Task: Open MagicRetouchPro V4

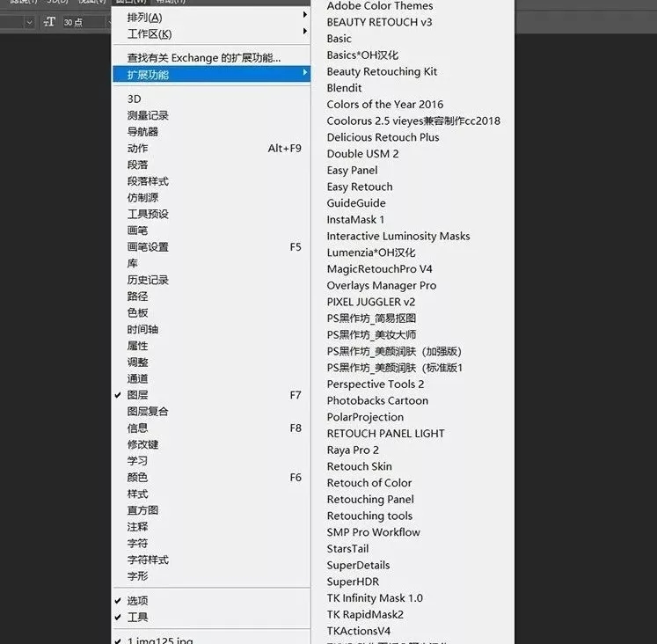Action: pyautogui.click(x=379, y=269)
